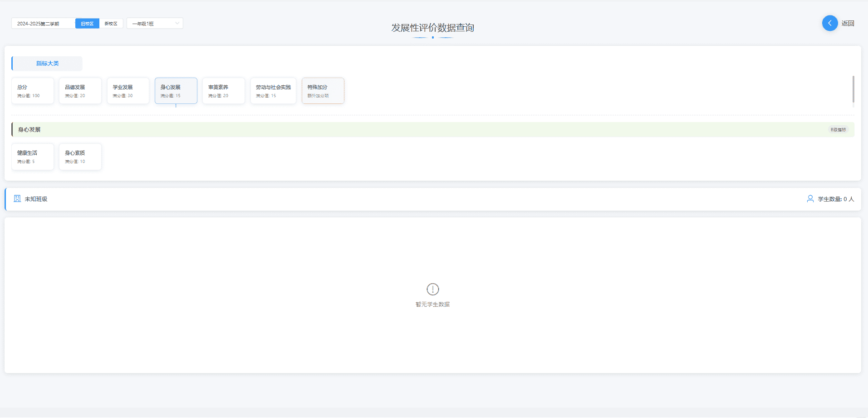This screenshot has width=868, height=418.
Task: Click the orange scrollbar in indicator panel
Action: 853,89
